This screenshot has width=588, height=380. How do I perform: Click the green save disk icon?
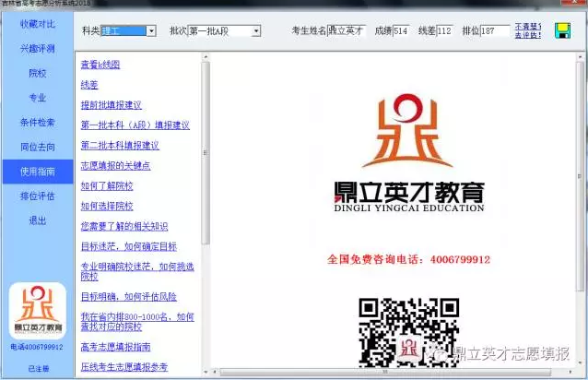(x=562, y=30)
